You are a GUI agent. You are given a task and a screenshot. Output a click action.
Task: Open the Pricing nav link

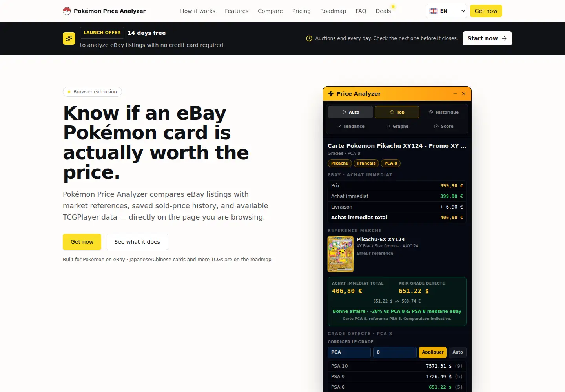(x=301, y=11)
